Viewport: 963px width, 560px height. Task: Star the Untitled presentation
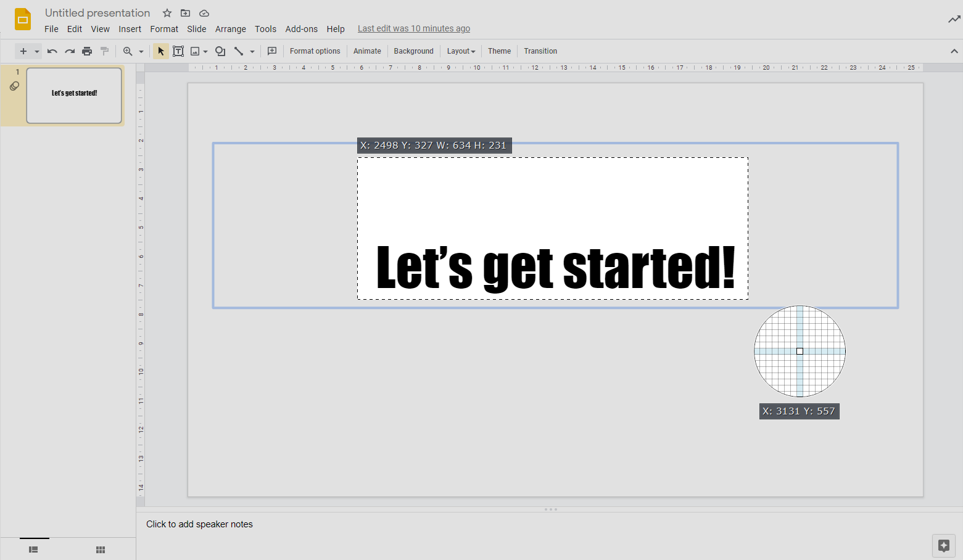[x=167, y=13]
